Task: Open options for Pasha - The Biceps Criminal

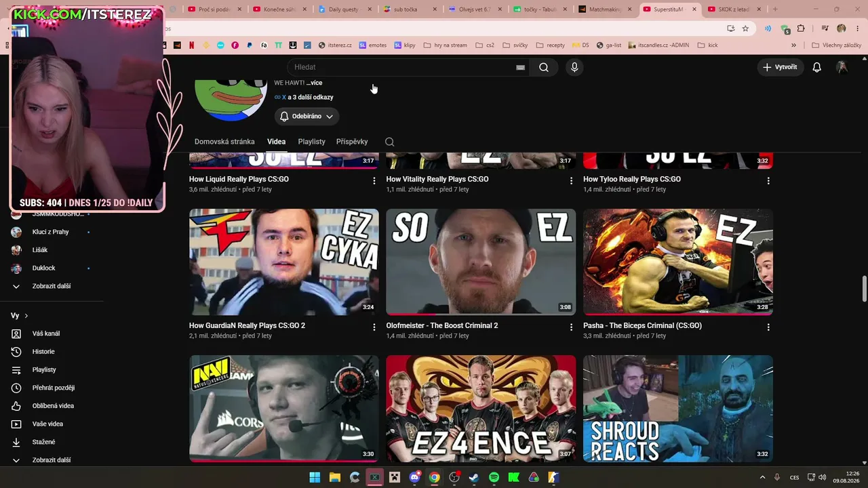Action: pos(768,327)
